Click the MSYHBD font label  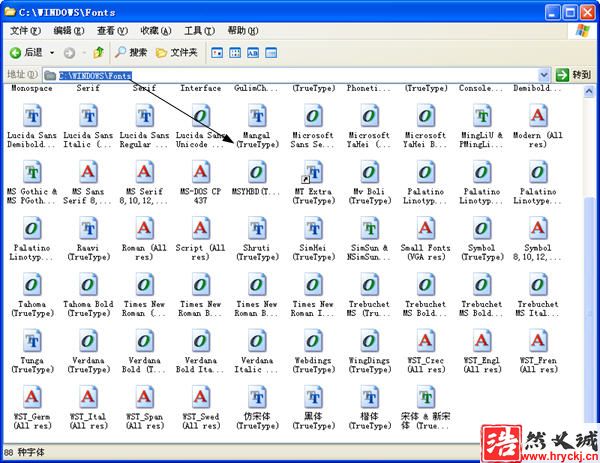pyautogui.click(x=256, y=192)
